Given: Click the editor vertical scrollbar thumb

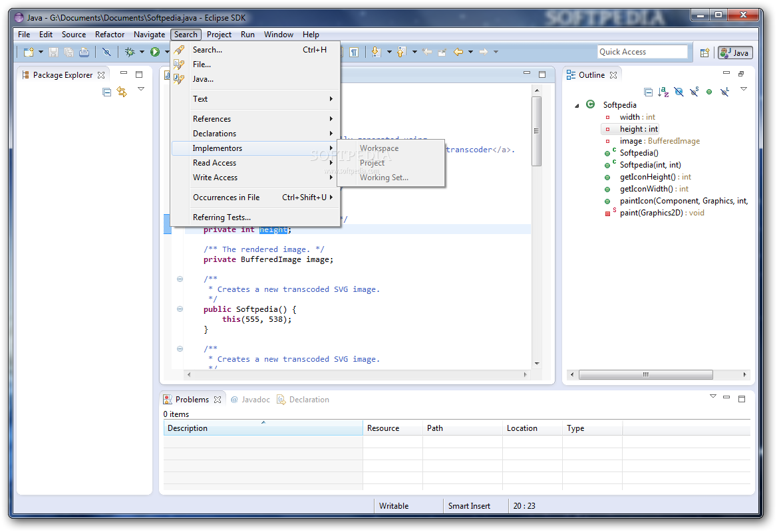Looking at the screenshot, I should 537,132.
